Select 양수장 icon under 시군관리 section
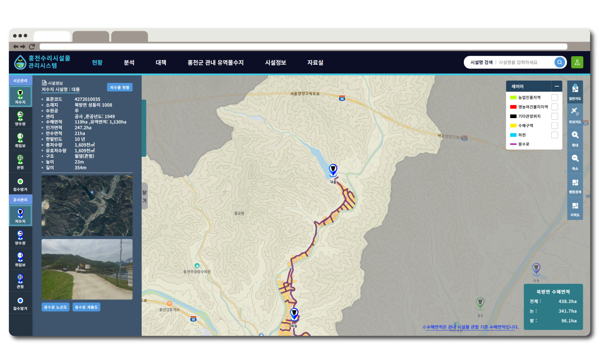This screenshot has height=364, width=599. tap(20, 118)
